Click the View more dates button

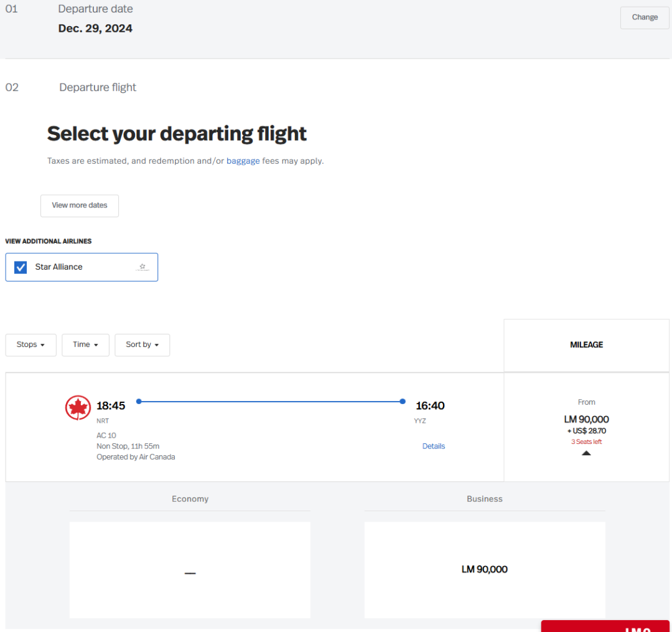point(80,205)
